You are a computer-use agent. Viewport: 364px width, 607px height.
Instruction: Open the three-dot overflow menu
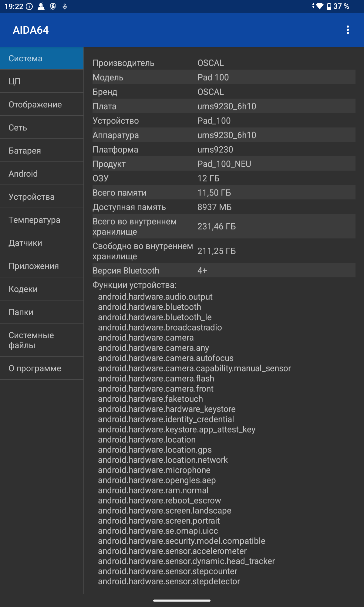pos(348,30)
